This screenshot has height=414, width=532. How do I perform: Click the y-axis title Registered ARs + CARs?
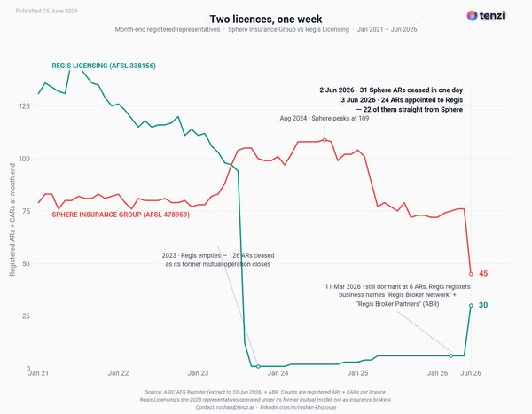[x=12, y=220]
